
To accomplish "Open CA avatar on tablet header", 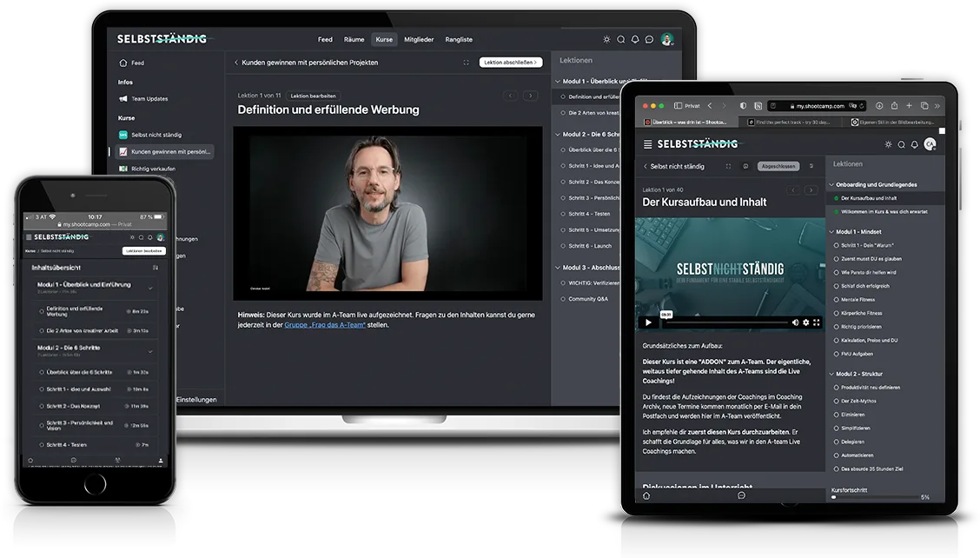I will tap(930, 144).
